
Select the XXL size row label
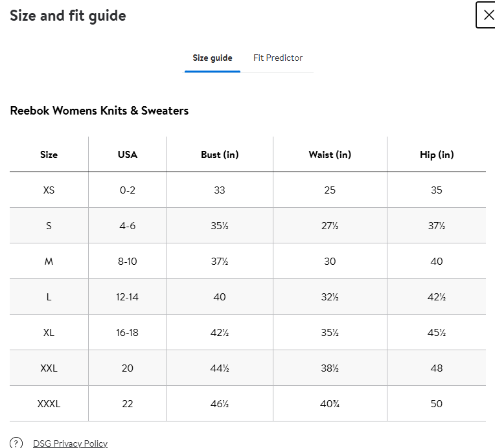tap(49, 368)
